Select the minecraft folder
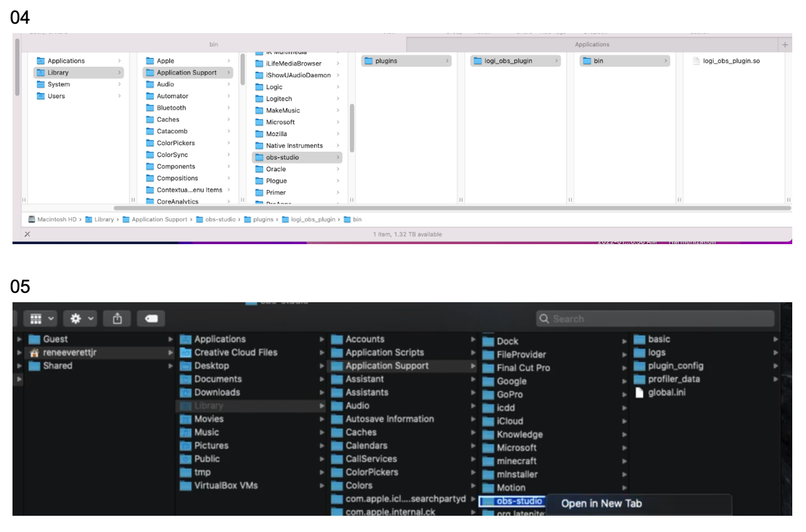806x532 pixels. tap(554, 461)
